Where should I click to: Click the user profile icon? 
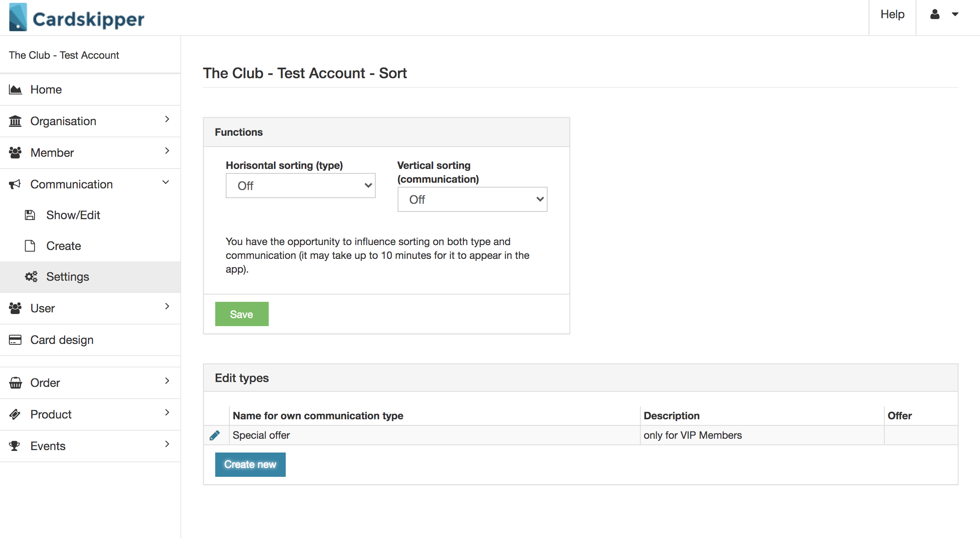(x=935, y=15)
